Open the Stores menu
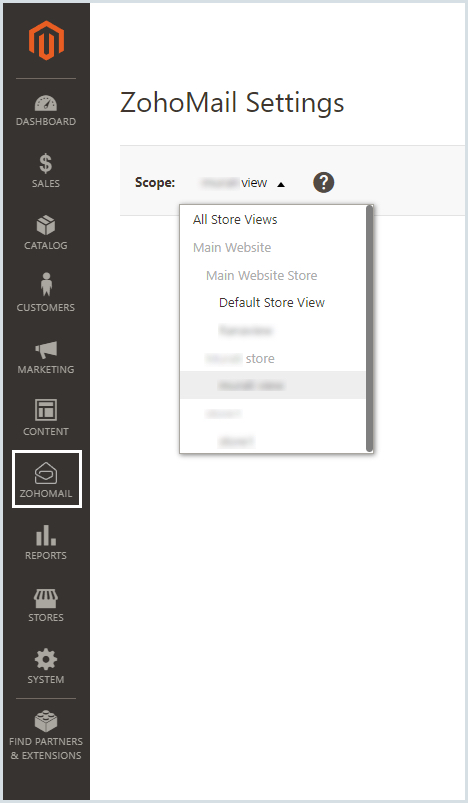Image resolution: width=468 pixels, height=803 pixels. click(46, 605)
